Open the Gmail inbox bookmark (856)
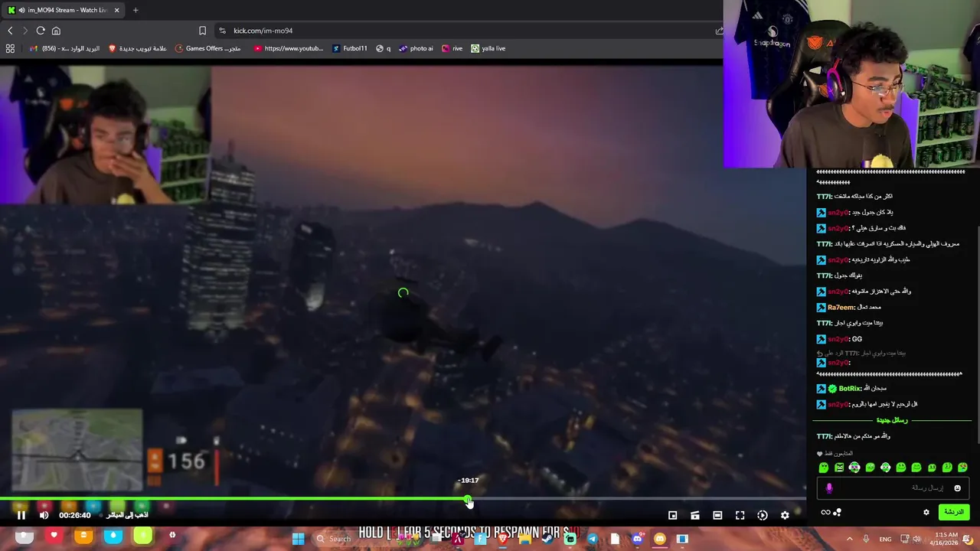This screenshot has width=980, height=551. (x=64, y=48)
